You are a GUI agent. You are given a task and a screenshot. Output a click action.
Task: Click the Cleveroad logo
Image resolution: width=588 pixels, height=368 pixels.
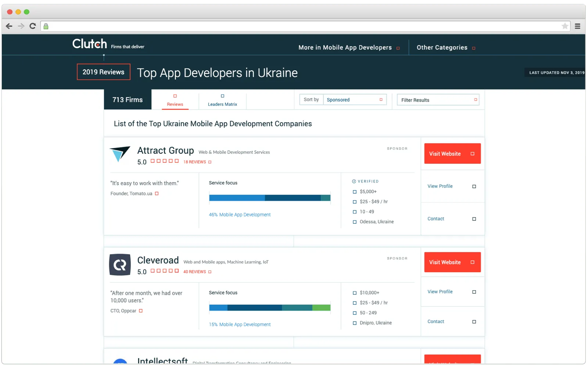(x=120, y=265)
